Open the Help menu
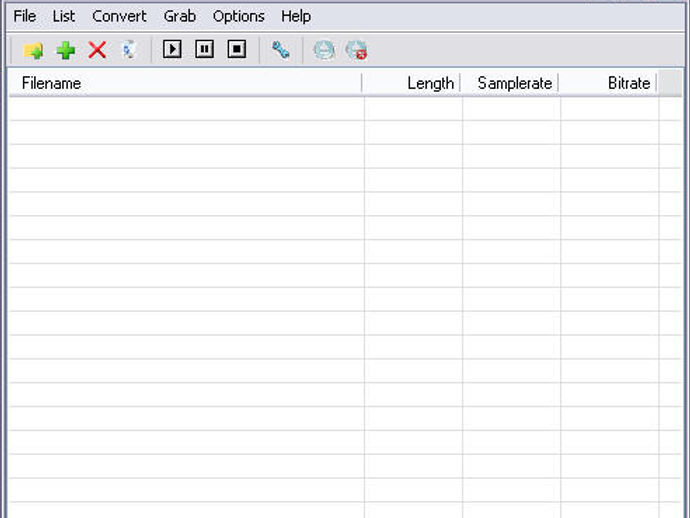Image resolution: width=690 pixels, height=518 pixels. click(296, 16)
